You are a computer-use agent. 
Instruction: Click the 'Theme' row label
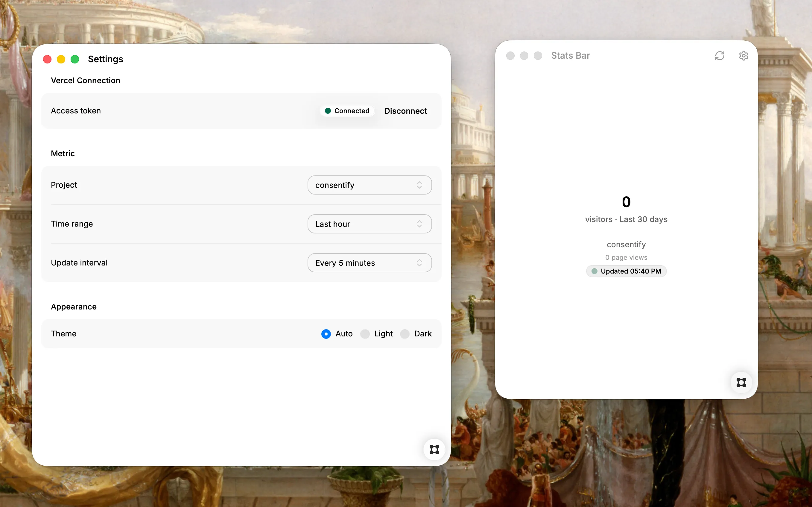click(x=64, y=334)
